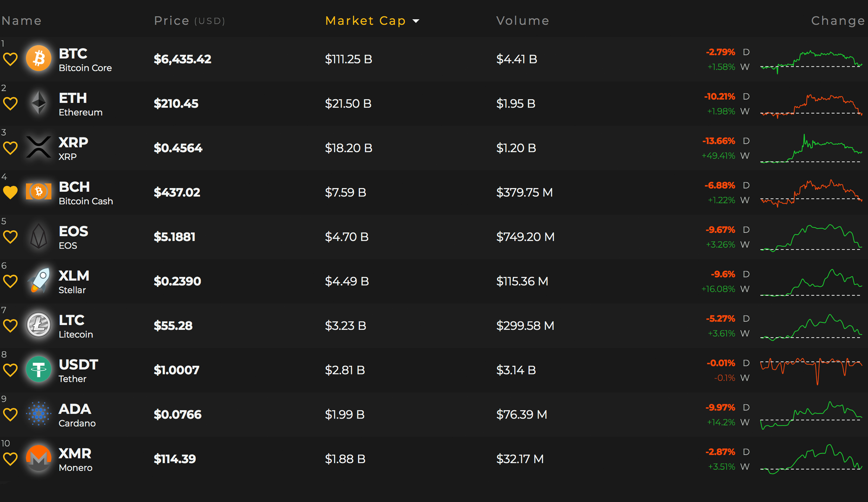Click the XRP weekly change +49.41%
868x502 pixels.
coord(719,156)
